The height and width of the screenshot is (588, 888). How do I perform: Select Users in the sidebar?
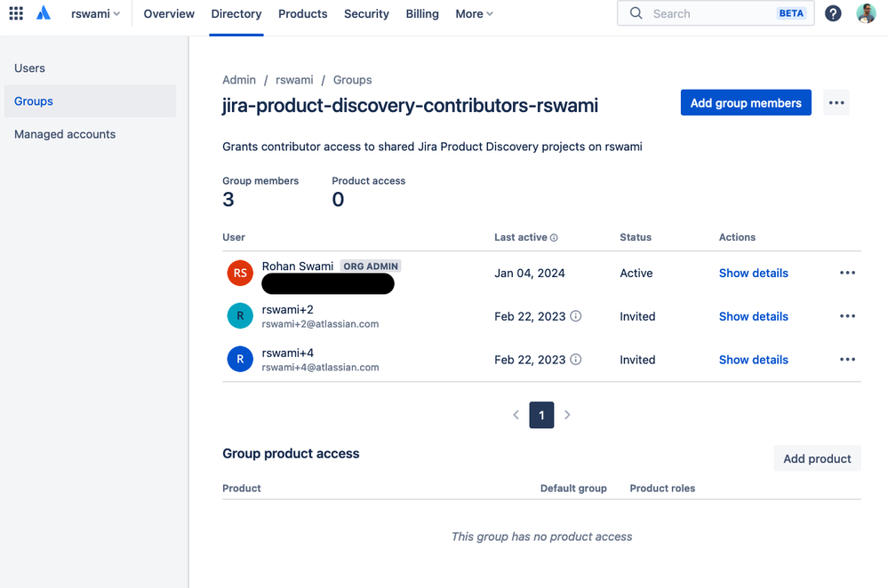90,68
